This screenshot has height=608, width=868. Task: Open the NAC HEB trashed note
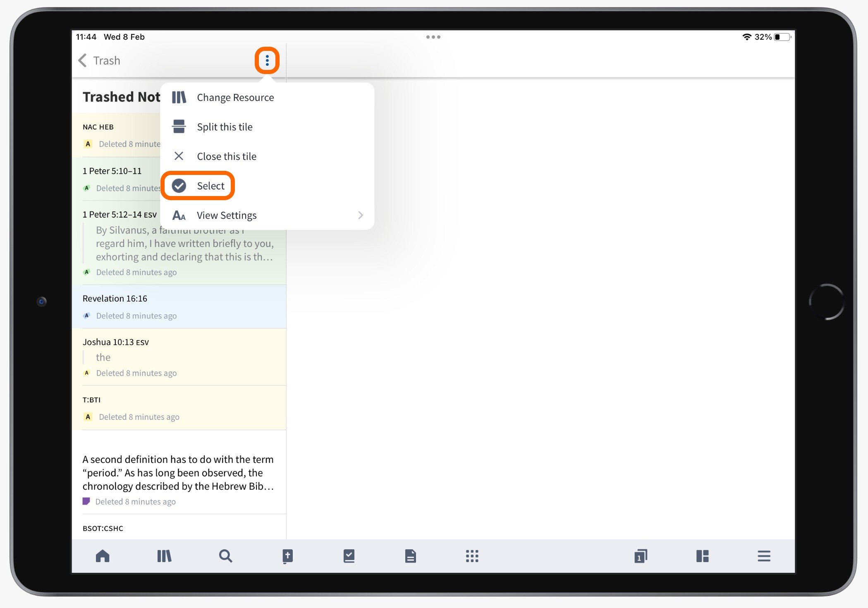117,135
